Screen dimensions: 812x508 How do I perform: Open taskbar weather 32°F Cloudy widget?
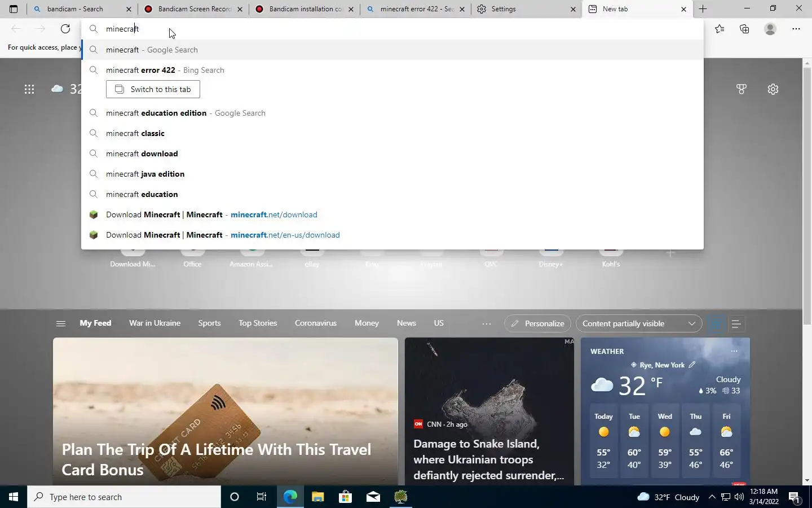(x=668, y=497)
